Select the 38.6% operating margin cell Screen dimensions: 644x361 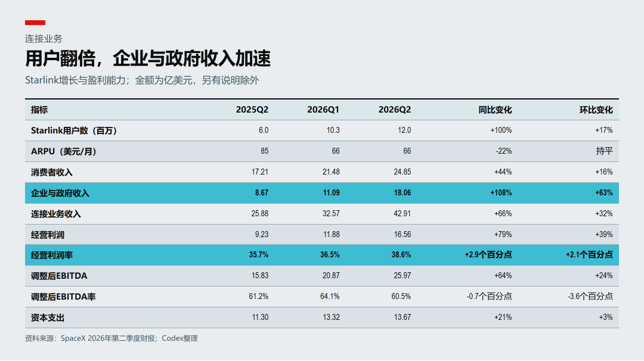click(401, 255)
